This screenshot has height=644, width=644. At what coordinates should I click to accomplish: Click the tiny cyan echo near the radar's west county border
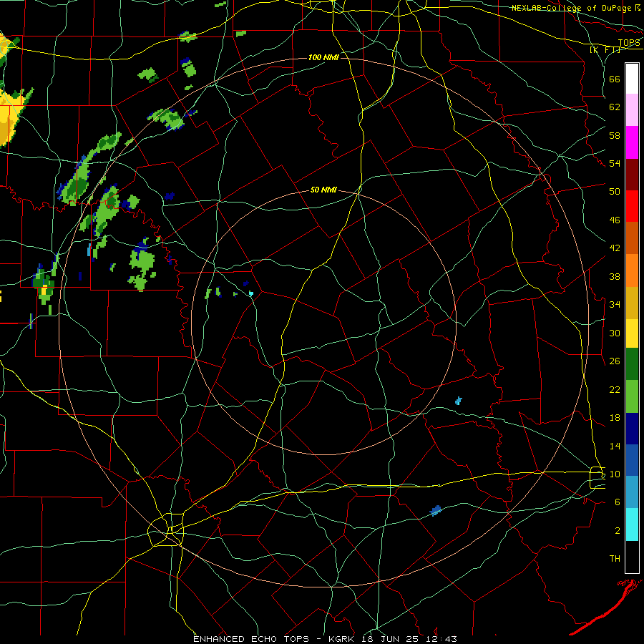pos(251,293)
